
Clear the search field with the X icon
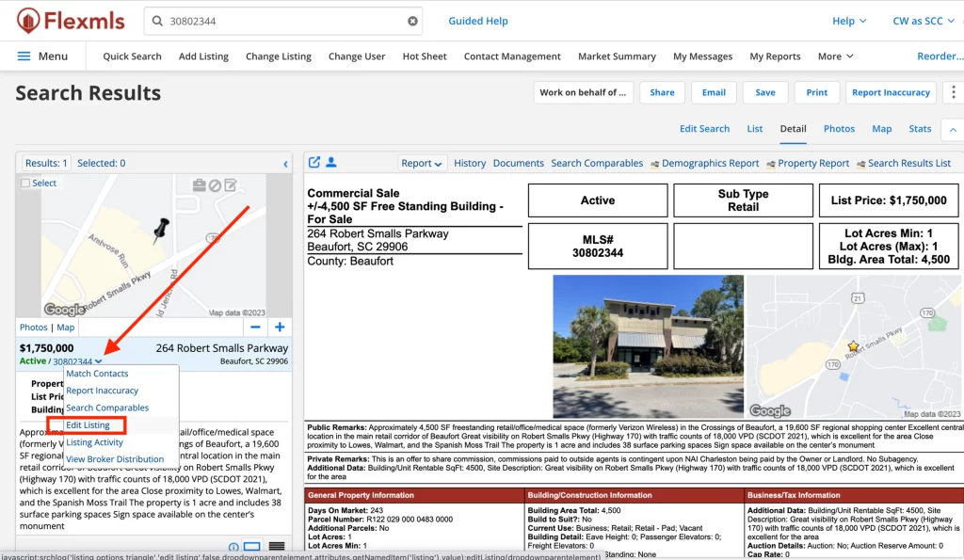[412, 21]
